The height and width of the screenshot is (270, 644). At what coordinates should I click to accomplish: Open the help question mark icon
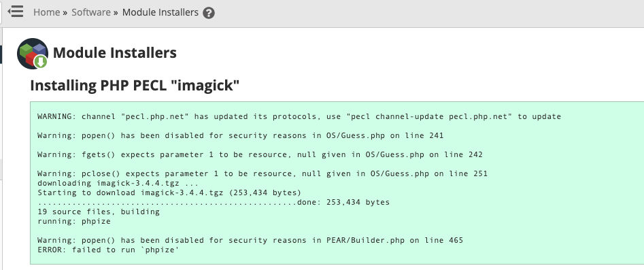(209, 13)
